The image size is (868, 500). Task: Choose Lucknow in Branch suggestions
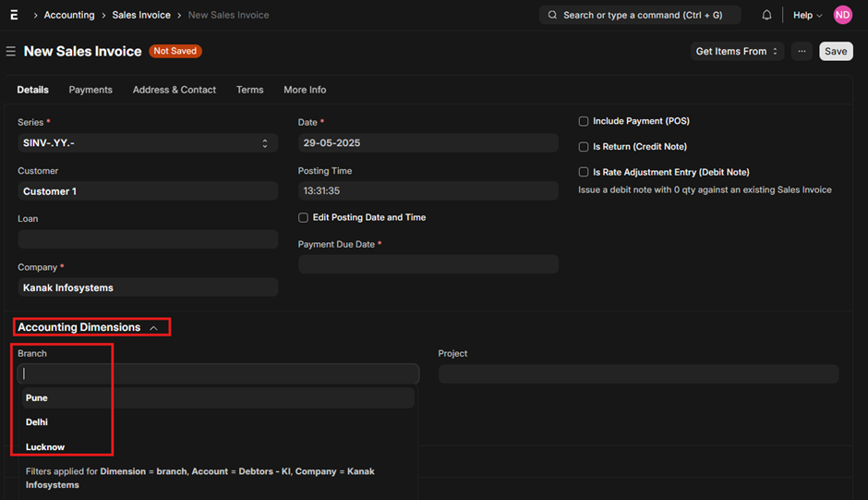[218, 446]
